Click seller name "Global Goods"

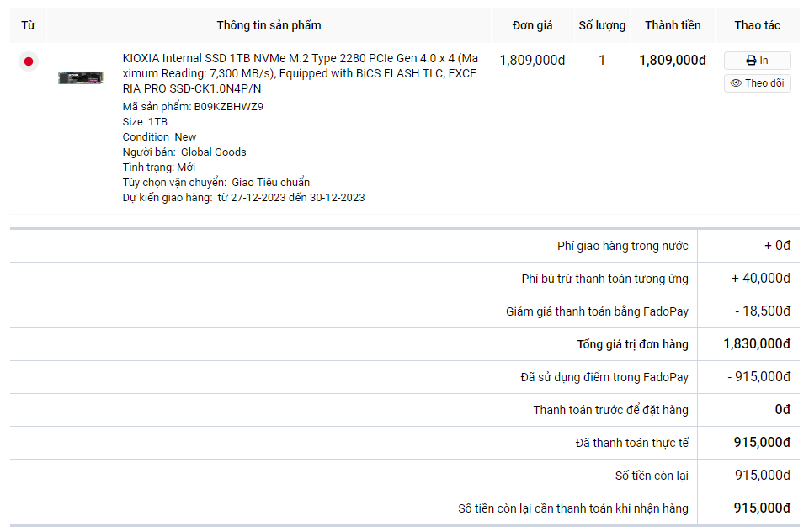click(214, 152)
